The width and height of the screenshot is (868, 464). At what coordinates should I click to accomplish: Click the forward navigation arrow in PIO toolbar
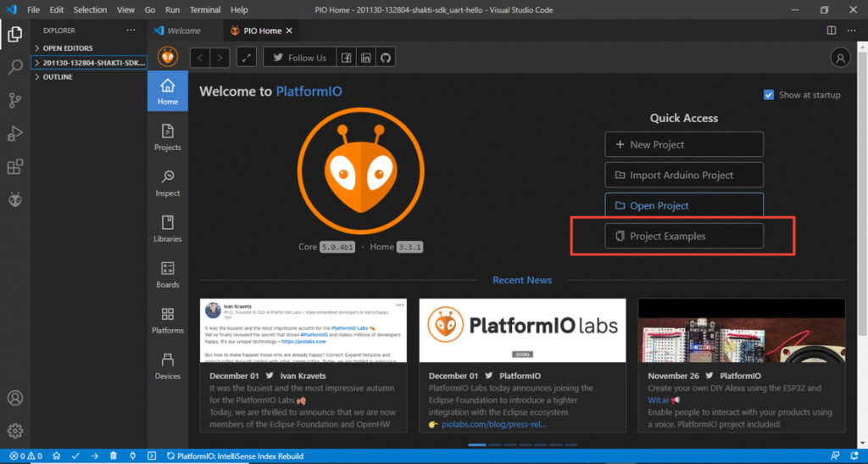coord(220,58)
